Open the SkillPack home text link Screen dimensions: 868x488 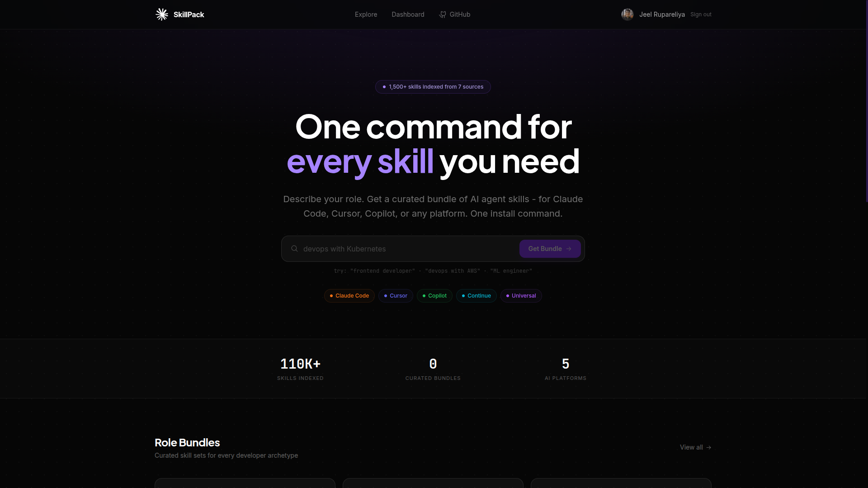click(x=189, y=14)
